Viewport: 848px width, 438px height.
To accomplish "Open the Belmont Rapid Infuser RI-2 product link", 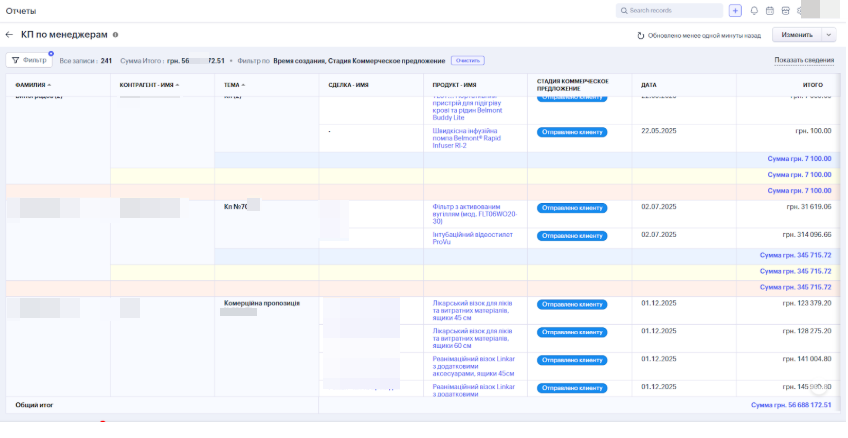I will point(467,138).
